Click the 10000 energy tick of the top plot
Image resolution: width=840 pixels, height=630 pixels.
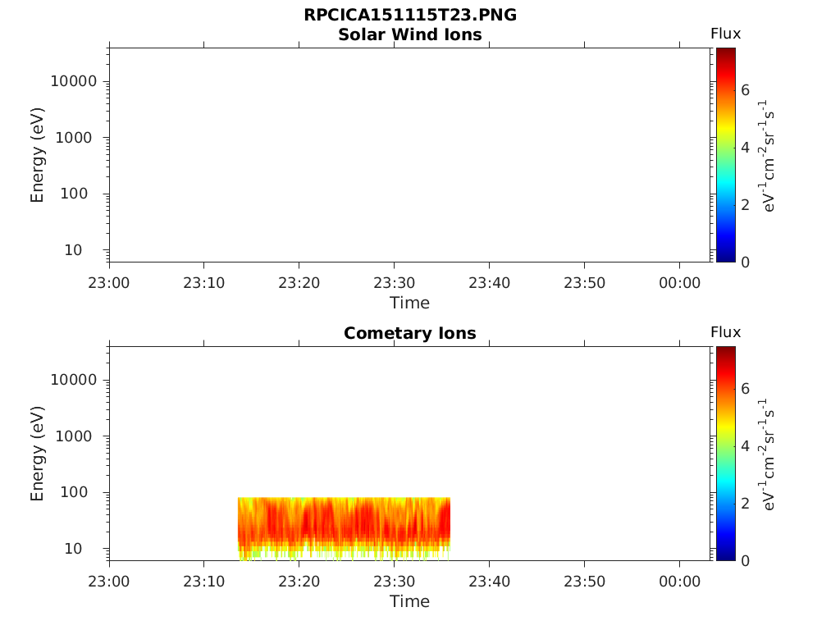pyautogui.click(x=74, y=81)
